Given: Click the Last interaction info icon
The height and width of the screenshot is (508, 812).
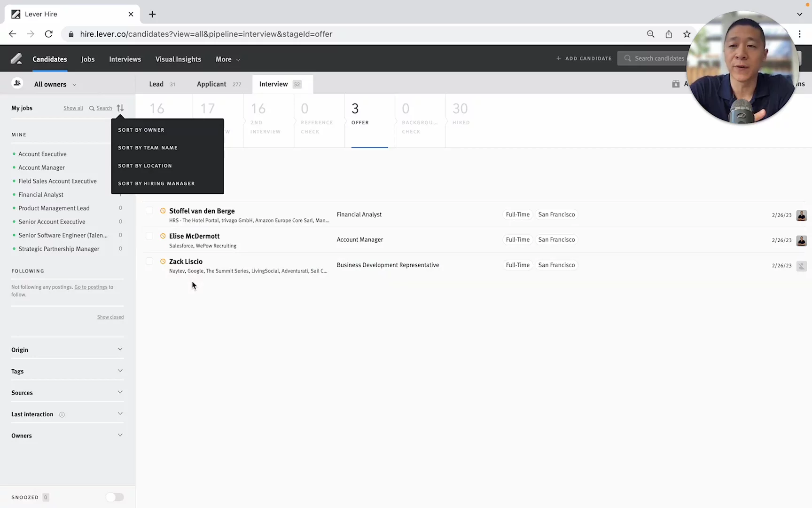Looking at the screenshot, I should (62, 414).
